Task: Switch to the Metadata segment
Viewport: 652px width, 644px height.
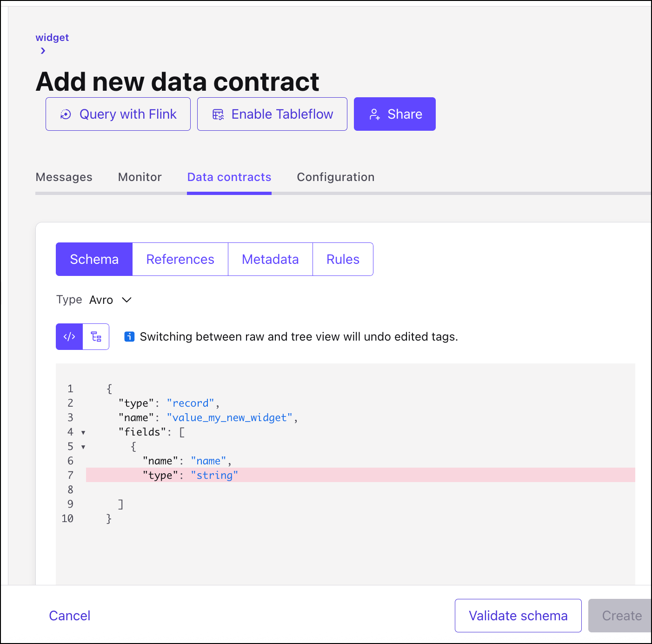Action: 270,259
